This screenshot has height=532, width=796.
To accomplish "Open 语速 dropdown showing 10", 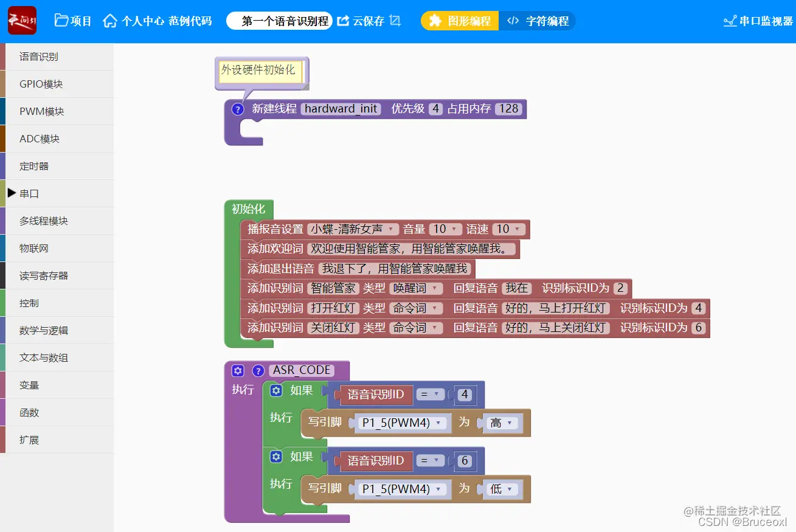I will 508,229.
